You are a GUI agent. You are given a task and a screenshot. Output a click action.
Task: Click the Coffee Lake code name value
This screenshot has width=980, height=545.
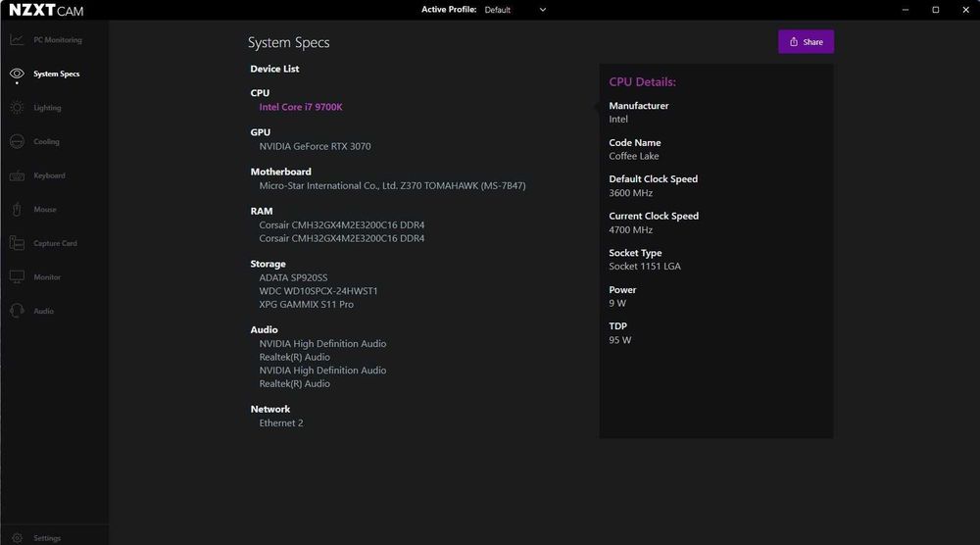[634, 156]
